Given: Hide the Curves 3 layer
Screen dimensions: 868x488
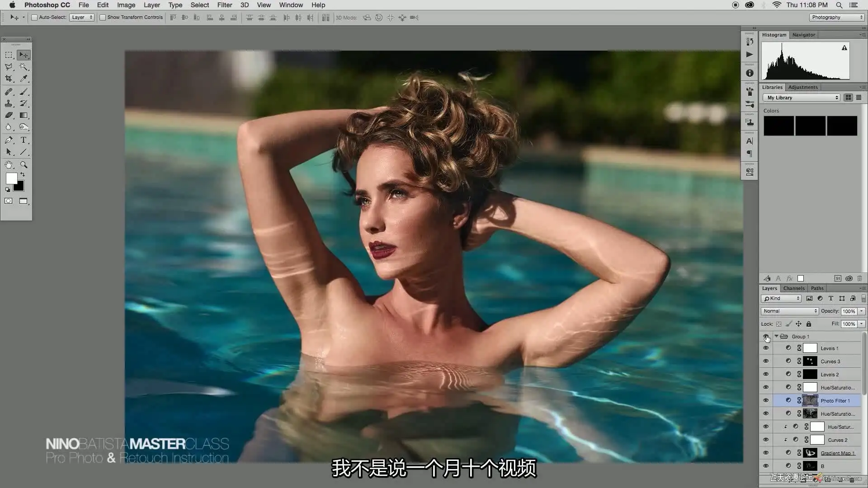Looking at the screenshot, I should pos(766,361).
